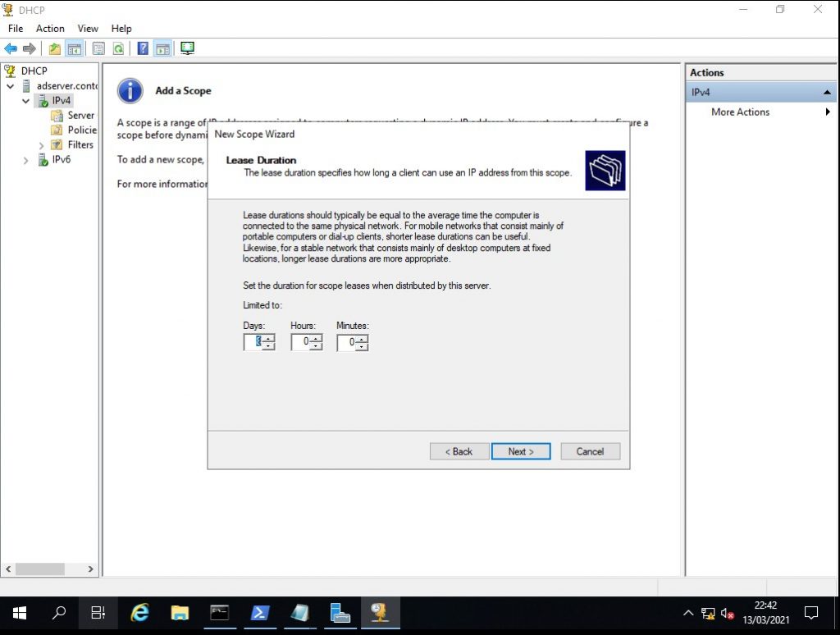This screenshot has width=840, height=635.
Task: Expand the IPv6 tree node
Action: point(26,161)
